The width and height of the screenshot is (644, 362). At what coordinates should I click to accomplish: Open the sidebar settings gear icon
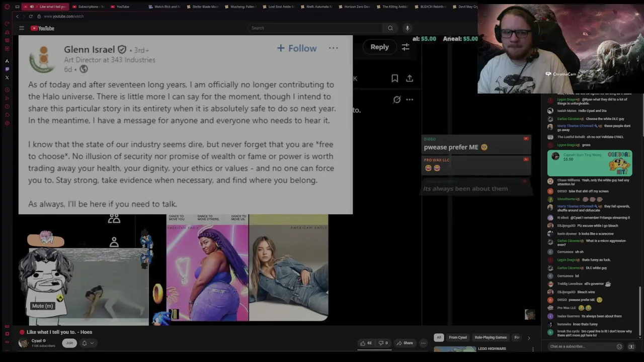pos(7,123)
